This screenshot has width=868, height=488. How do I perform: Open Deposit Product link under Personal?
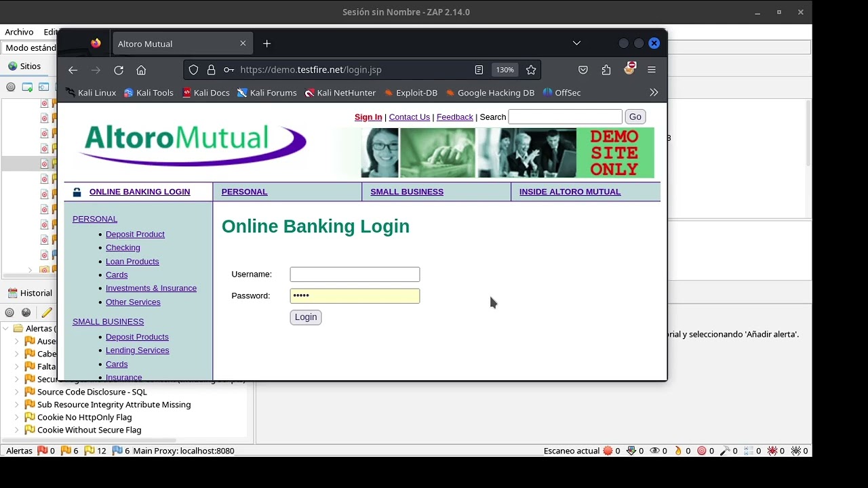click(135, 235)
